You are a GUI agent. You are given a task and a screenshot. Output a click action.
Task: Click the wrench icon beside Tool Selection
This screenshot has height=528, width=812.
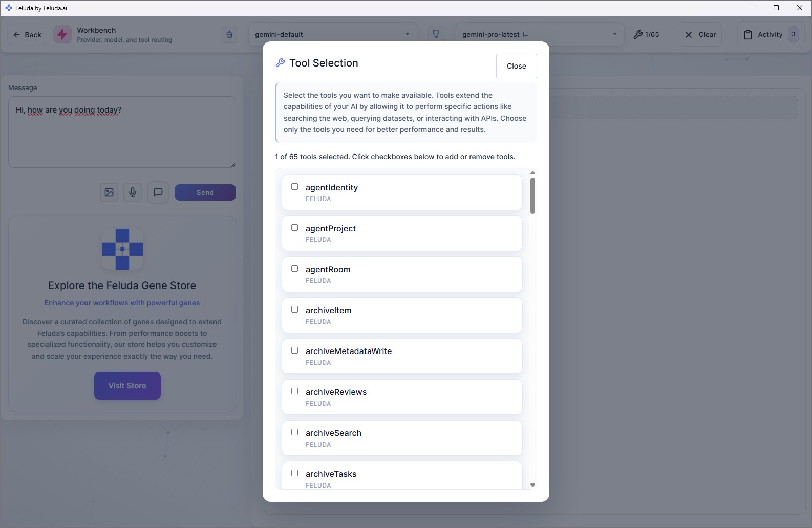pyautogui.click(x=280, y=63)
